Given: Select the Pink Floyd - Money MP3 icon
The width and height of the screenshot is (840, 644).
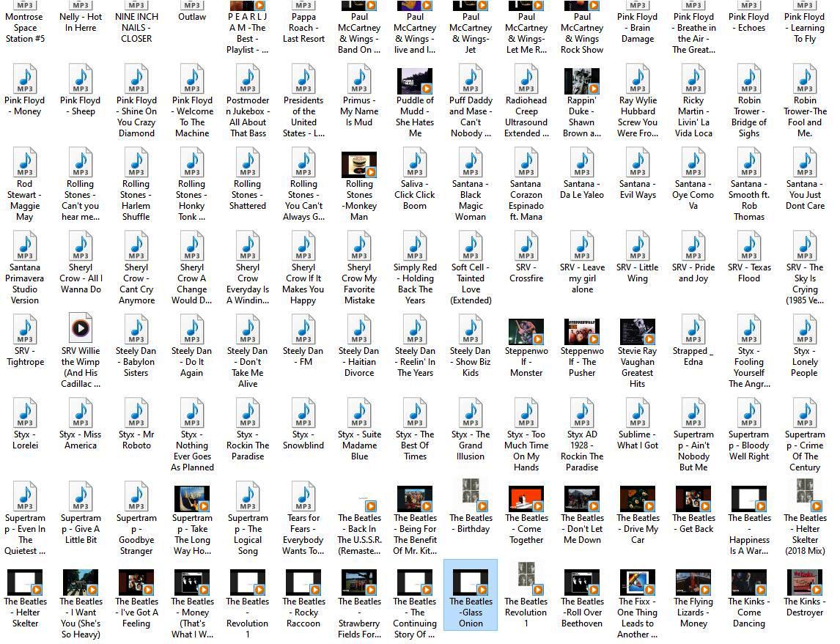Looking at the screenshot, I should [25, 79].
